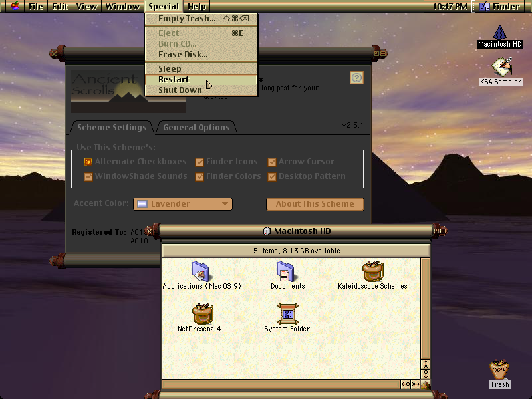Click the Macintosh HD title bar disk icon
The height and width of the screenshot is (399, 532).
click(267, 231)
